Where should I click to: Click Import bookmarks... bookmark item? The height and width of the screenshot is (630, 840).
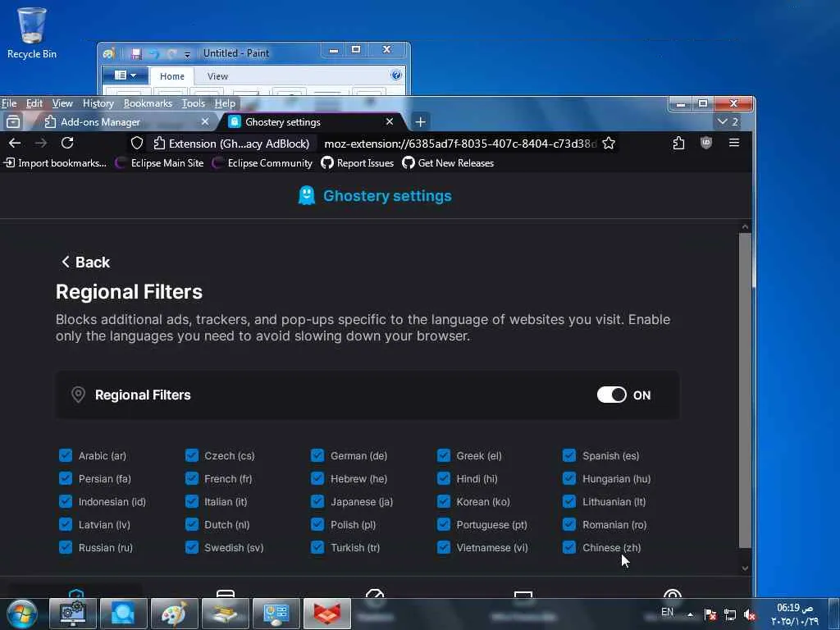(55, 163)
